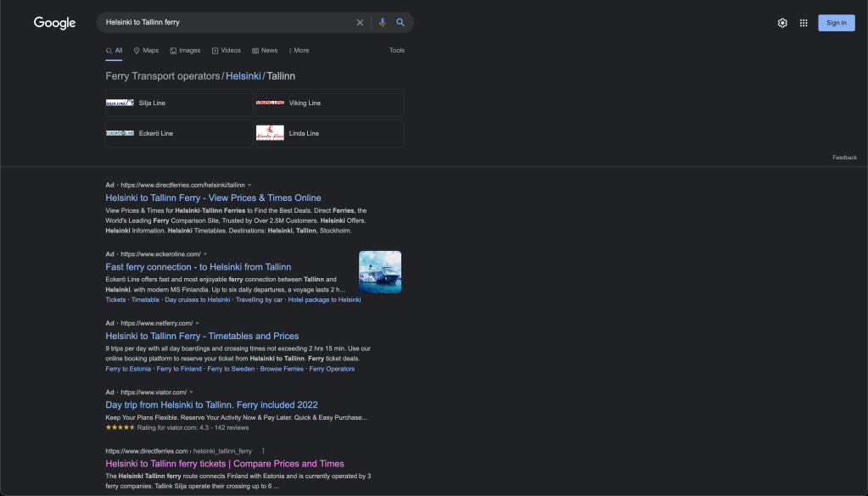
Task: Select the Viking Line operator logo
Action: pyautogui.click(x=270, y=103)
